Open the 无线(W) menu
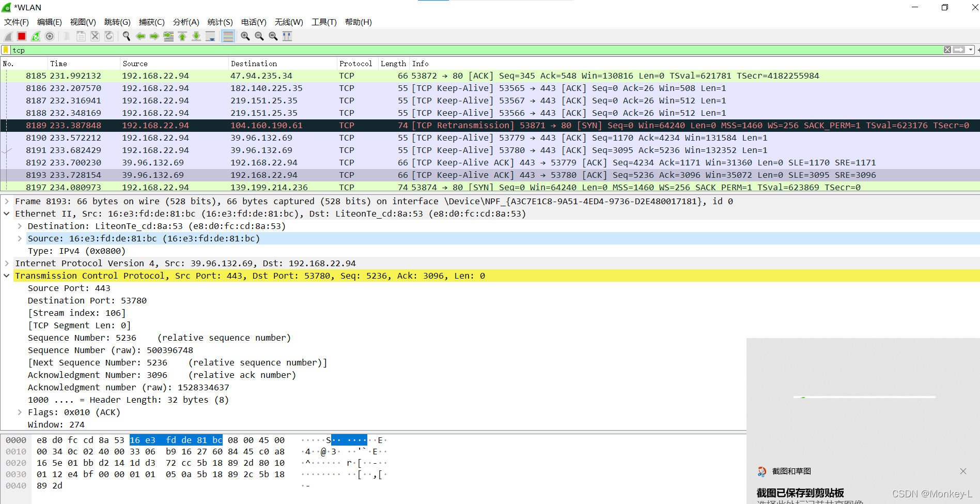This screenshot has width=980, height=504. 289,22
